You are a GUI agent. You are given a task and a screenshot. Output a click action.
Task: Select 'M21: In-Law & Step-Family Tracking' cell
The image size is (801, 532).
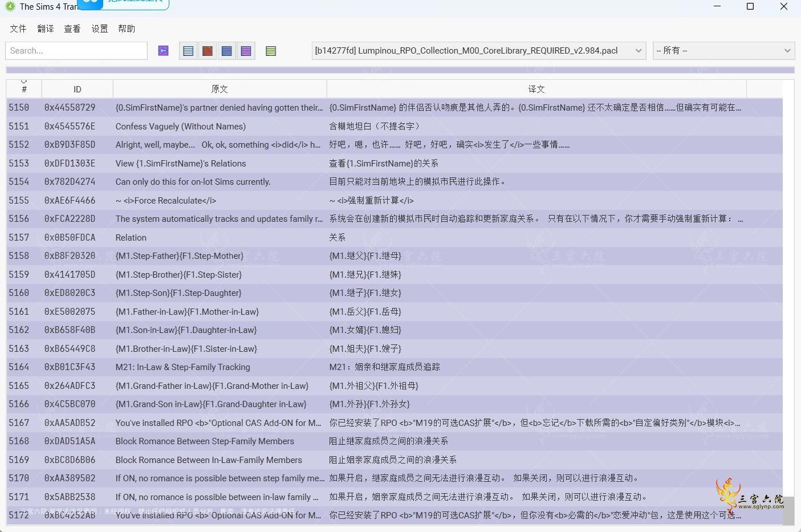pyautogui.click(x=183, y=367)
